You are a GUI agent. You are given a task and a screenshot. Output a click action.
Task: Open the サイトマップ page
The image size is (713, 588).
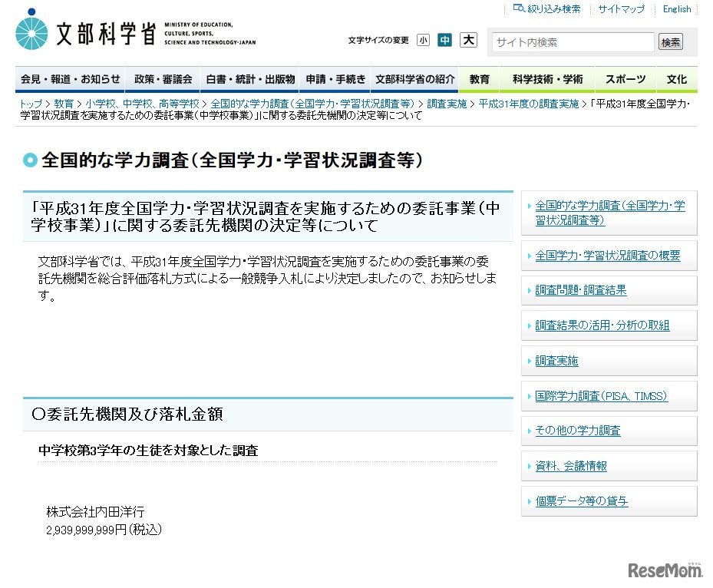pyautogui.click(x=620, y=9)
